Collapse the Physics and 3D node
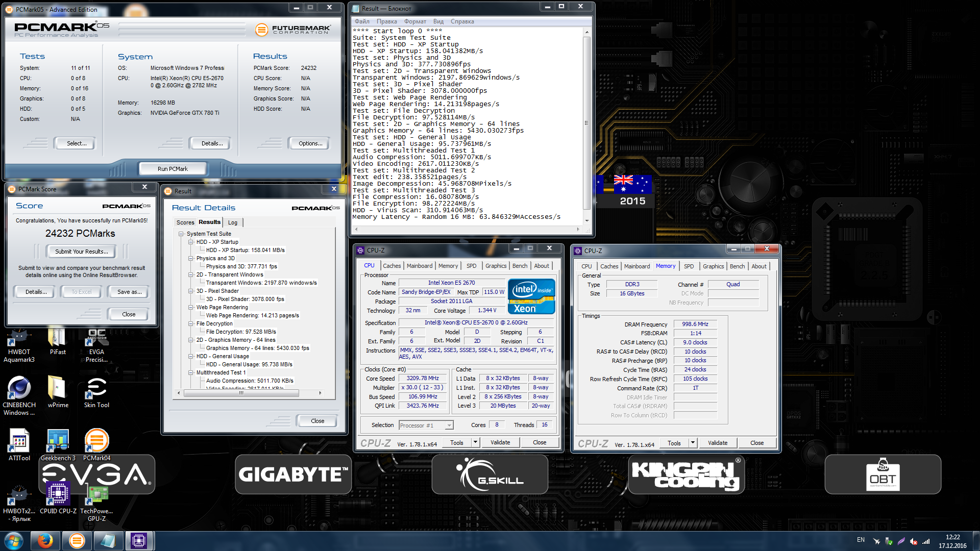 coord(191,258)
